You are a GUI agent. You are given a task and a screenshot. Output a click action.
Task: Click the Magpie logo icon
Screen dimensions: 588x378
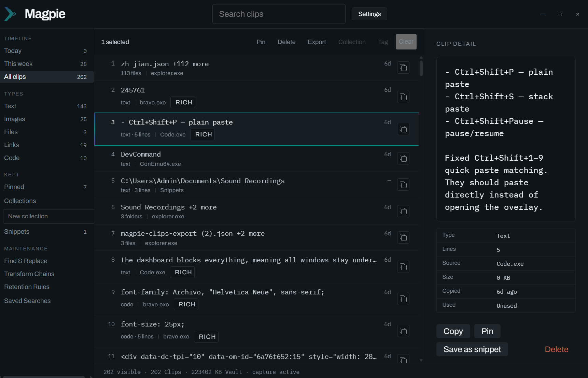click(x=10, y=14)
